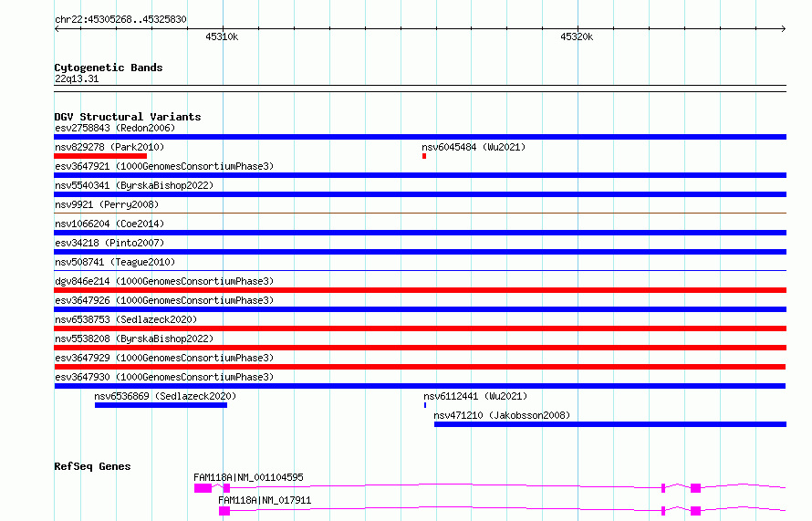Click the chr22:45305268..45325830 coordinate text
The height and width of the screenshot is (521, 812).
pos(120,19)
